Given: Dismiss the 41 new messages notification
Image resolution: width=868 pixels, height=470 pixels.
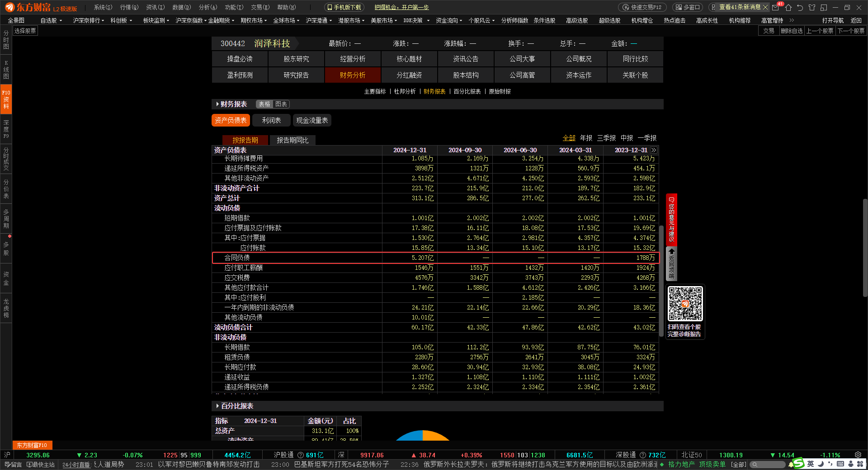Looking at the screenshot, I should [765, 7].
